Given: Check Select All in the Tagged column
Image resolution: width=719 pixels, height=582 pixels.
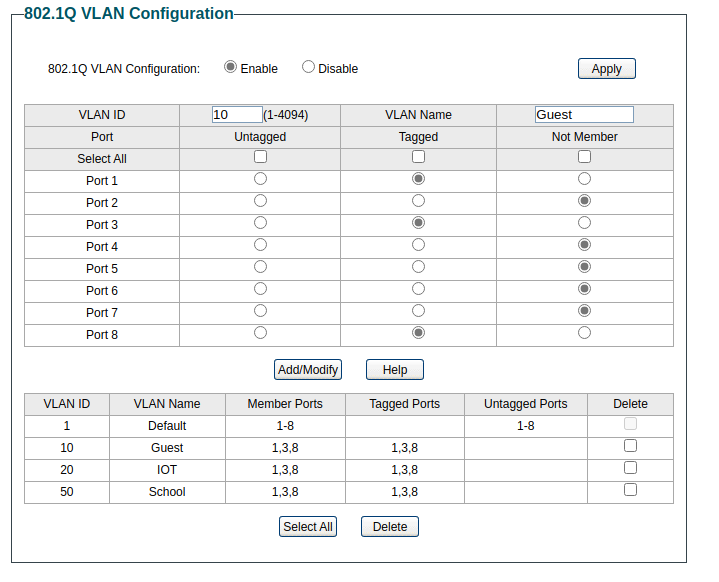Looking at the screenshot, I should coord(418,157).
